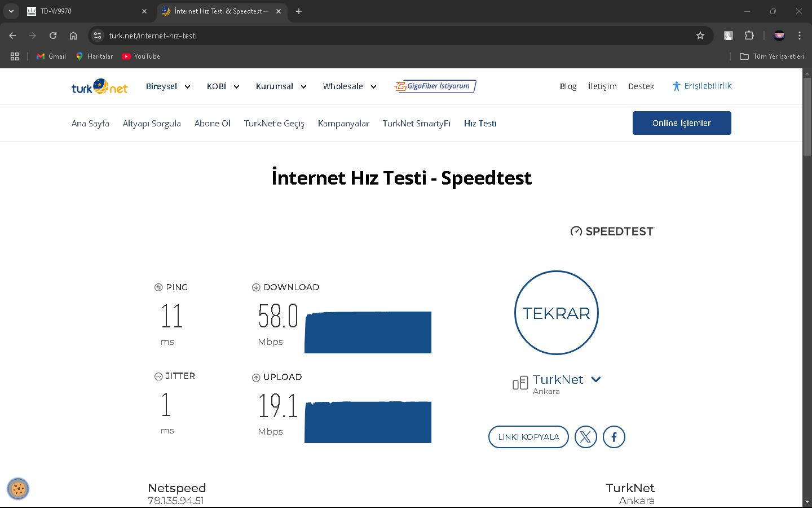The width and height of the screenshot is (812, 508).
Task: Open the GigaFiber İstiyorum banner
Action: click(435, 86)
